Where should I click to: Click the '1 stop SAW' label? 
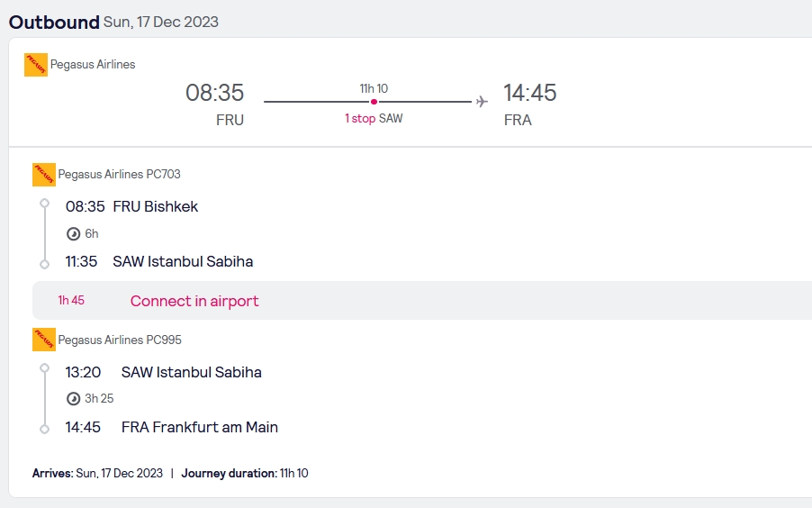pyautogui.click(x=374, y=119)
